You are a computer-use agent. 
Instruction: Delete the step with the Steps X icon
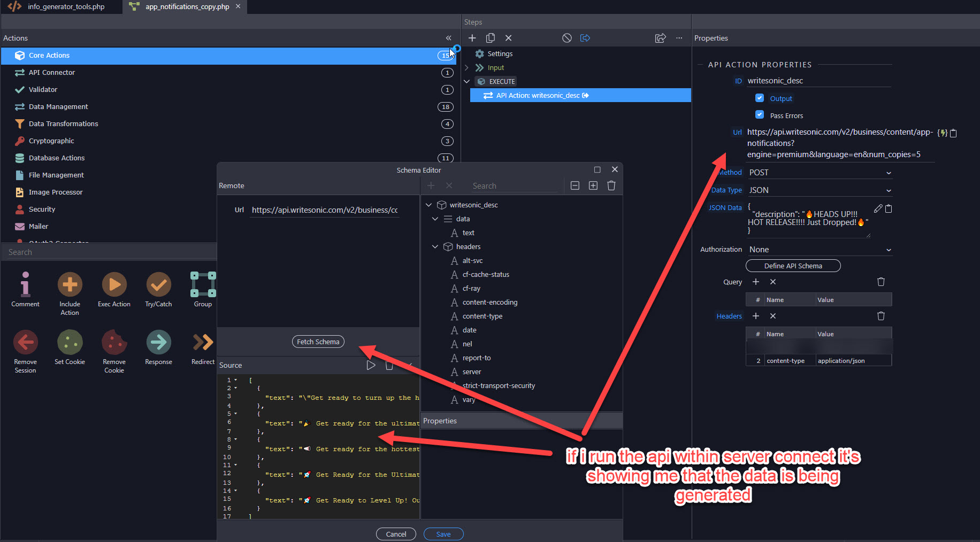pyautogui.click(x=509, y=38)
